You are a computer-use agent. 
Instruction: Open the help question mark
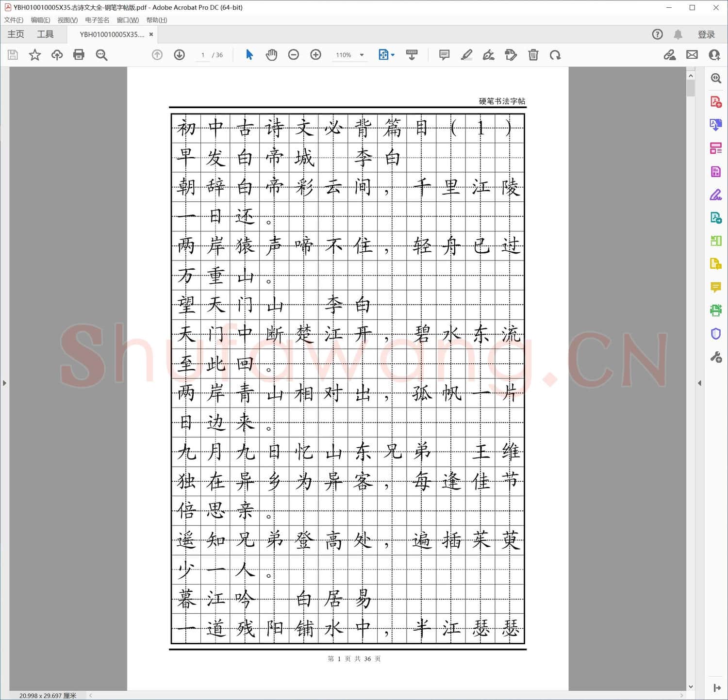tap(657, 34)
